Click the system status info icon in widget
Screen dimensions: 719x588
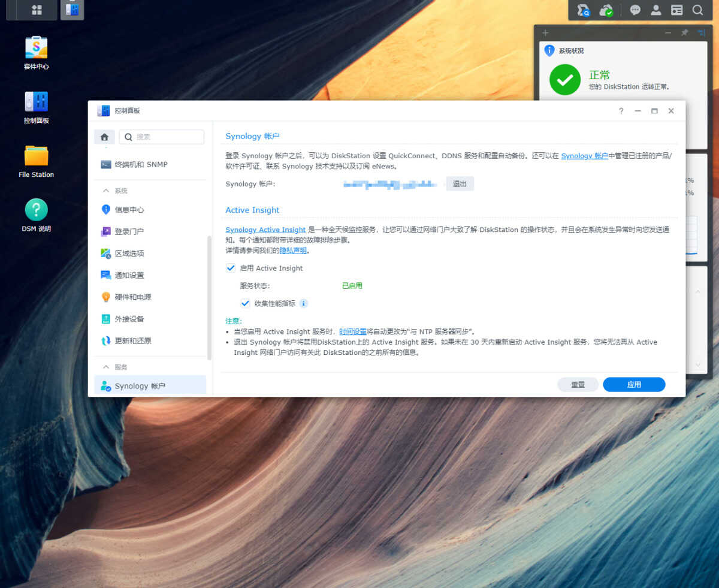pyautogui.click(x=549, y=50)
